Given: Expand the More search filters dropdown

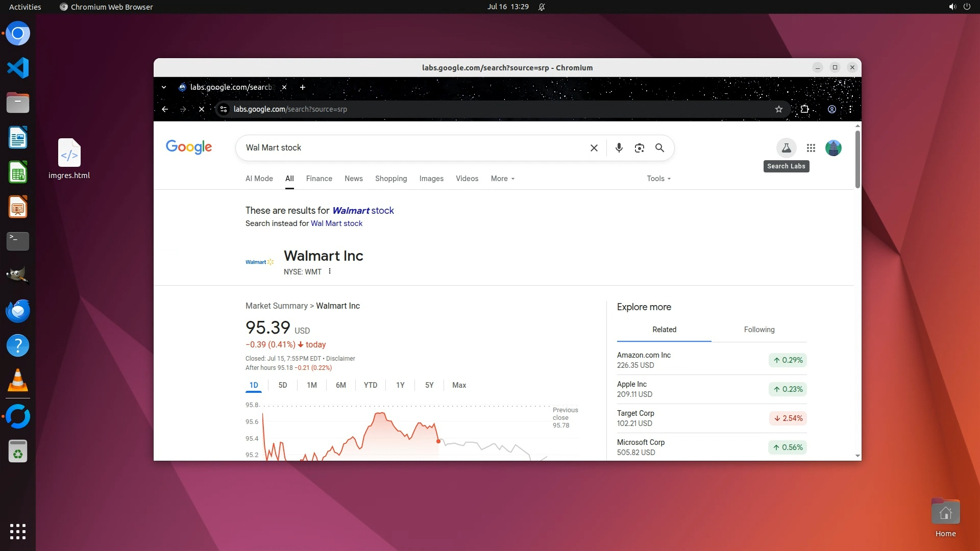Looking at the screenshot, I should tap(502, 179).
